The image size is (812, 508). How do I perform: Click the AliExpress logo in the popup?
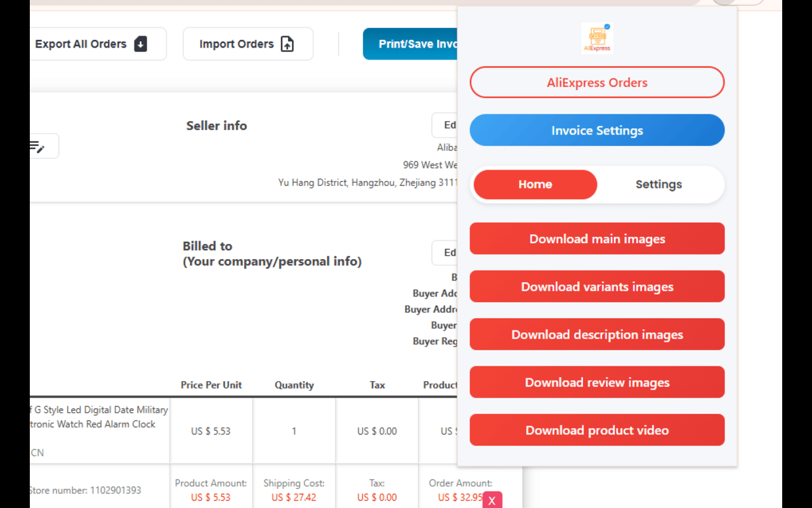(597, 38)
